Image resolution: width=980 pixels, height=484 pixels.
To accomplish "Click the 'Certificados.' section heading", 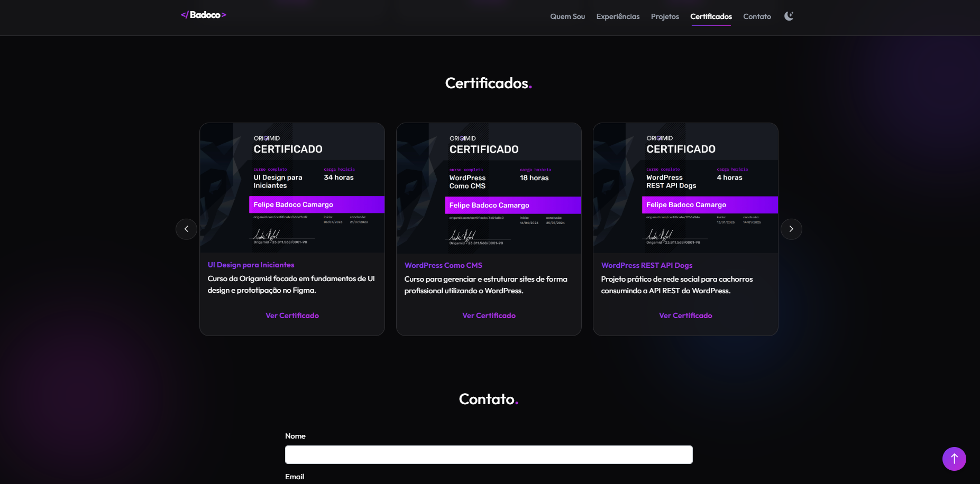I will tap(489, 83).
